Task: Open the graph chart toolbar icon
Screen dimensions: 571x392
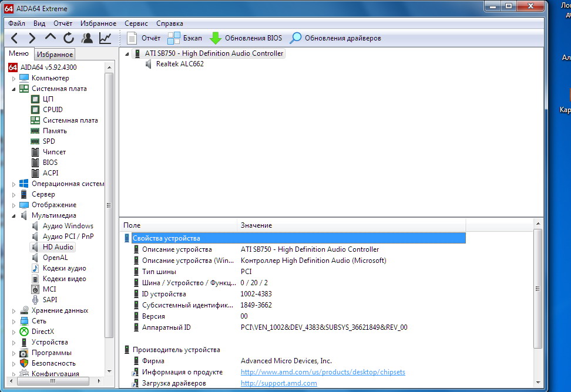Action: (x=105, y=38)
